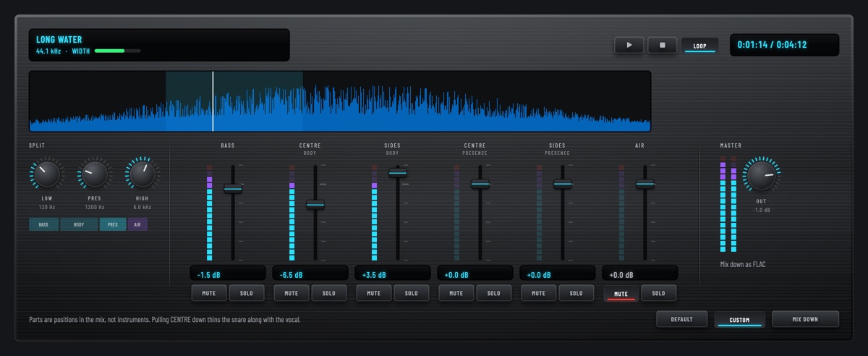
Task: Solo the SIDES PRESENCE channel
Action: coord(576,293)
